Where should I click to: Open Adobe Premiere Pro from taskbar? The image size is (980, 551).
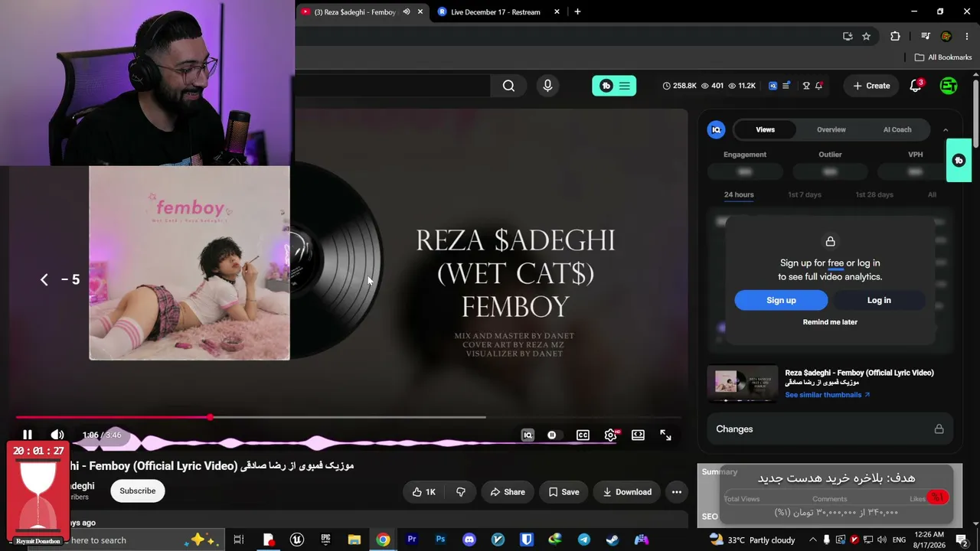point(412,540)
